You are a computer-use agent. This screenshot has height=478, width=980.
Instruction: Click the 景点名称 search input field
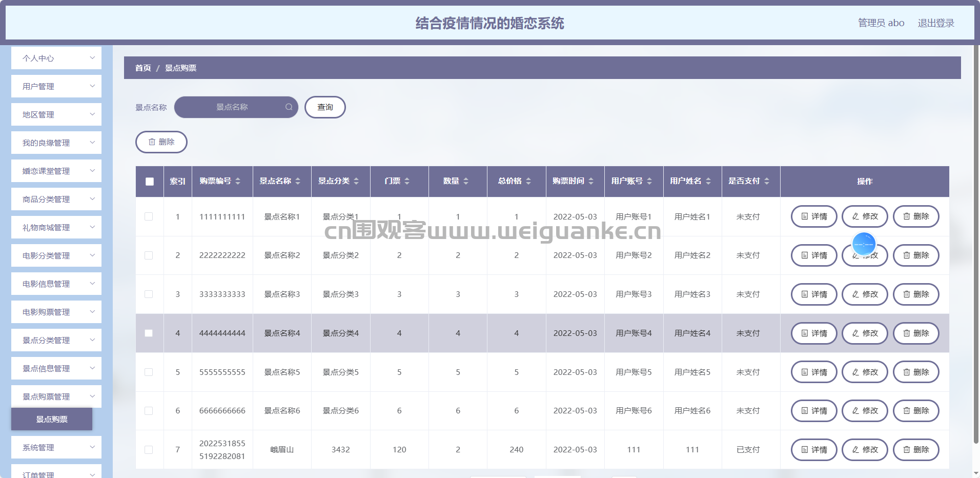tap(232, 107)
